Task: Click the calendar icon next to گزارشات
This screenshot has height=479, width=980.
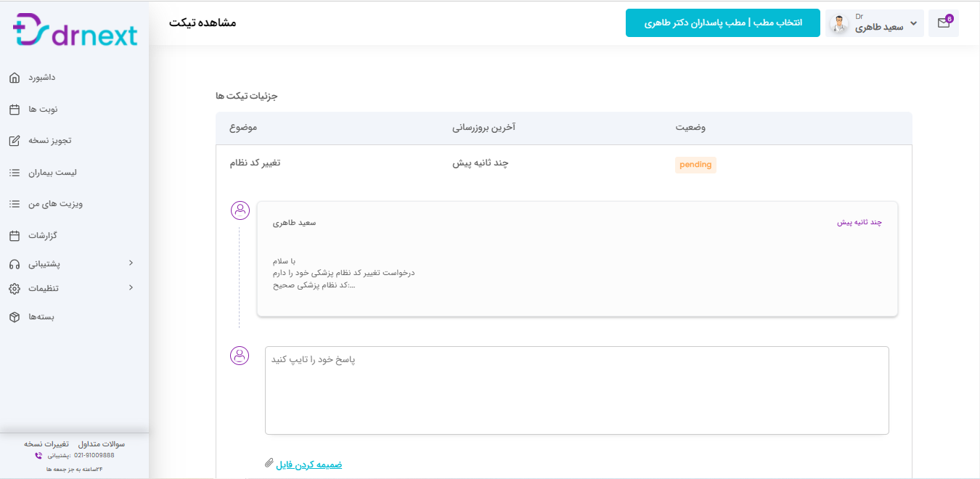Action: pyautogui.click(x=15, y=236)
